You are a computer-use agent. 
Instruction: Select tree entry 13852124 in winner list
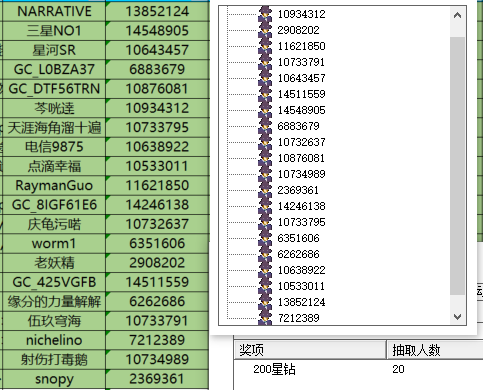pyautogui.click(x=301, y=302)
